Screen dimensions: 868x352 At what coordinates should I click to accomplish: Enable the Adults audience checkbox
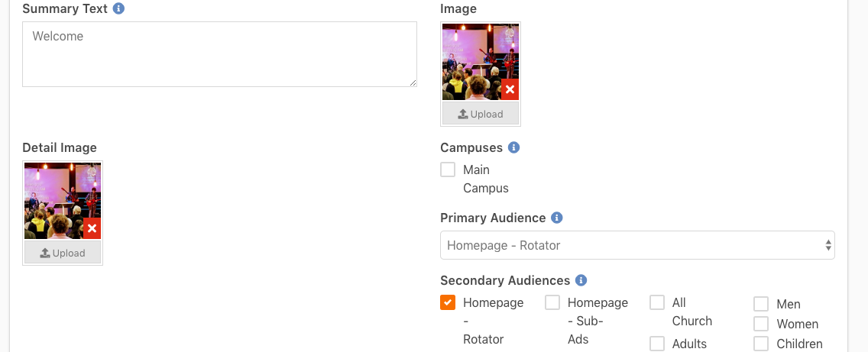657,344
